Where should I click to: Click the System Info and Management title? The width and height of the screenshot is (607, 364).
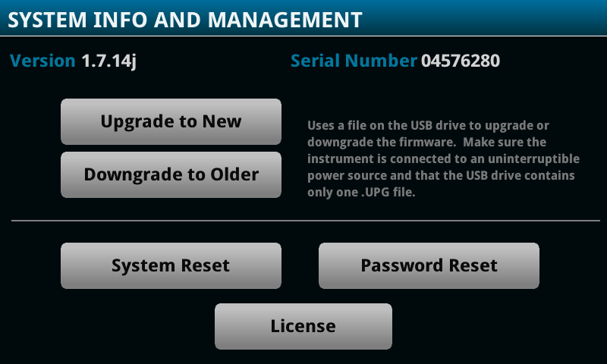point(185,19)
